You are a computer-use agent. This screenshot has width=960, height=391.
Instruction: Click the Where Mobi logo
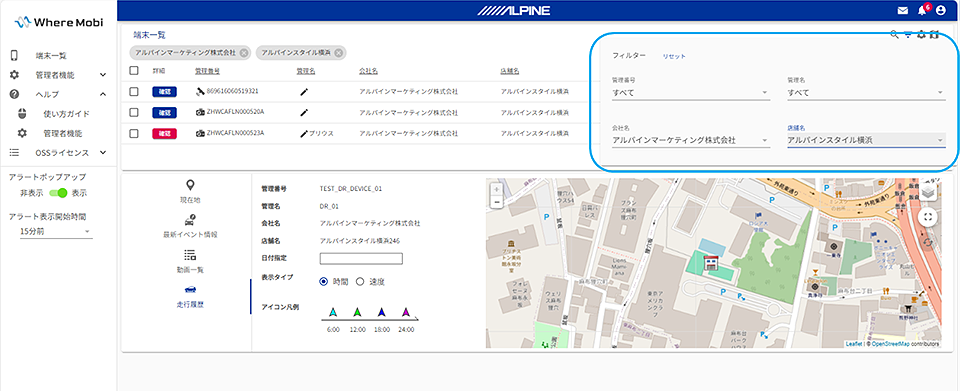(x=58, y=22)
